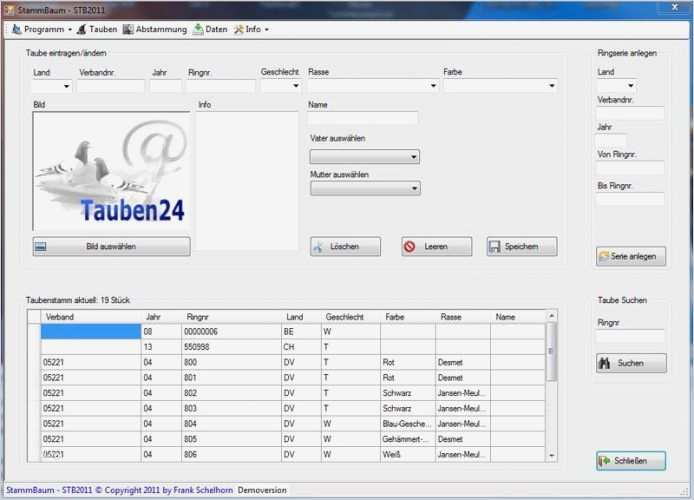Open the Info menu

(x=251, y=29)
